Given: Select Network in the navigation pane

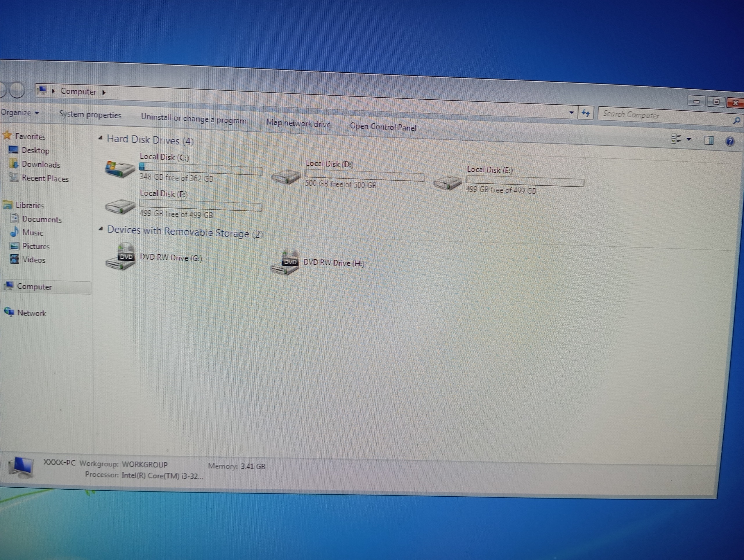Looking at the screenshot, I should [32, 313].
